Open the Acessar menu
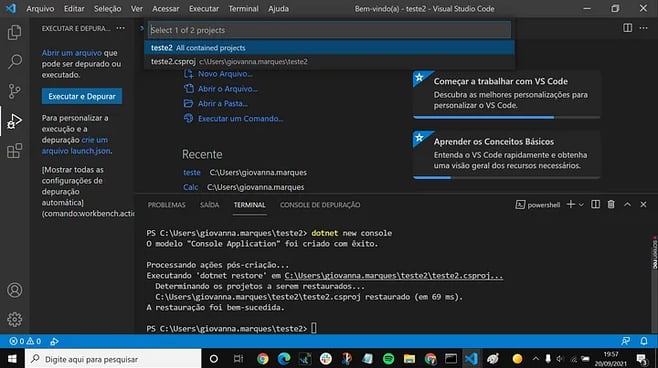 pyautogui.click(x=165, y=8)
